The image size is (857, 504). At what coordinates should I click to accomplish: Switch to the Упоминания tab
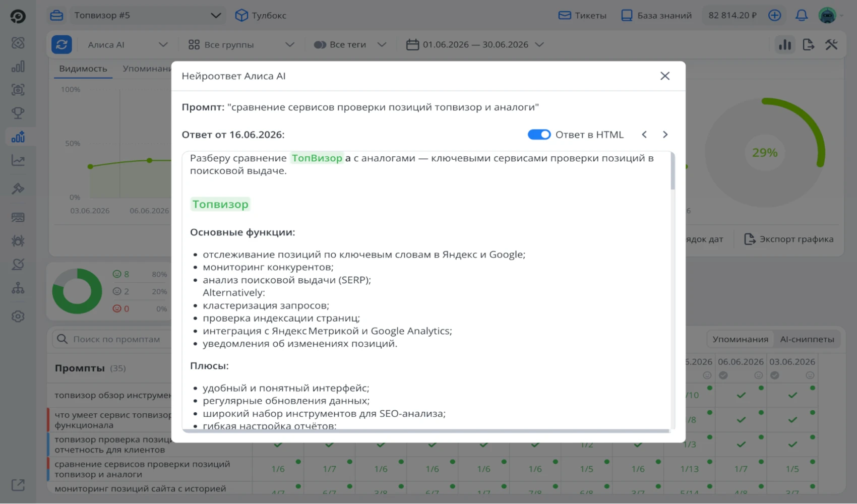[147, 69]
